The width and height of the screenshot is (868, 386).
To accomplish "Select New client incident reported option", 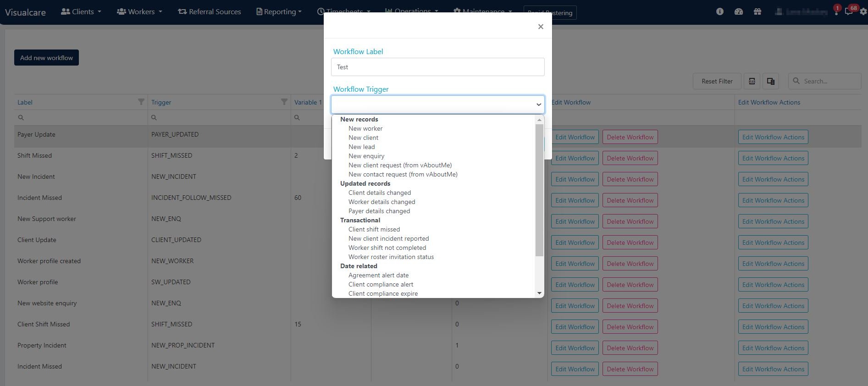I will tap(388, 238).
